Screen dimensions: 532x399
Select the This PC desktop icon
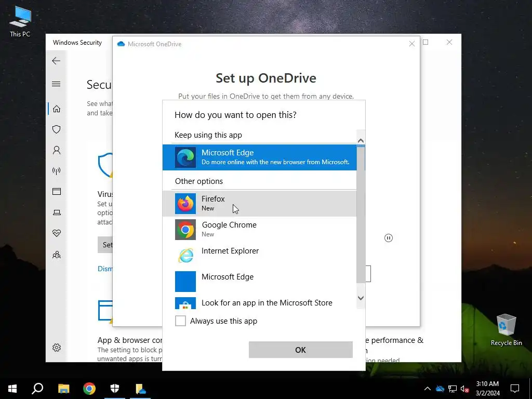click(x=20, y=21)
